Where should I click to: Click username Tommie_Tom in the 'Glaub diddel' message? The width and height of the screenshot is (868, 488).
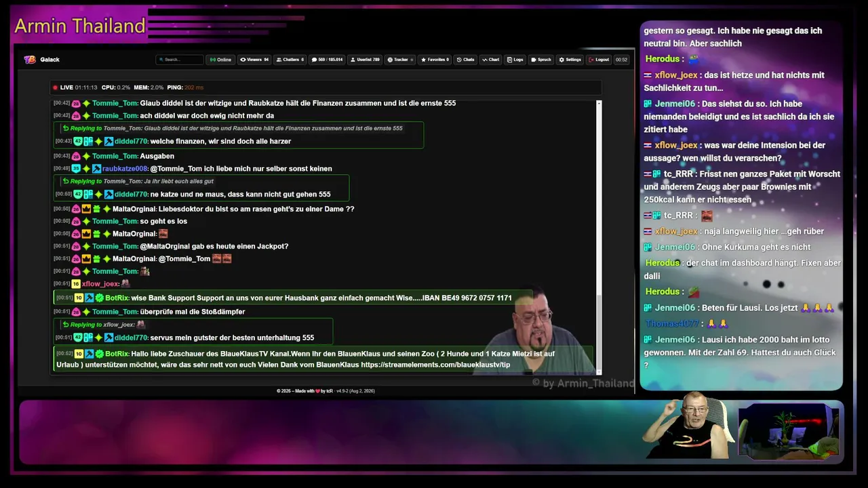(x=115, y=103)
